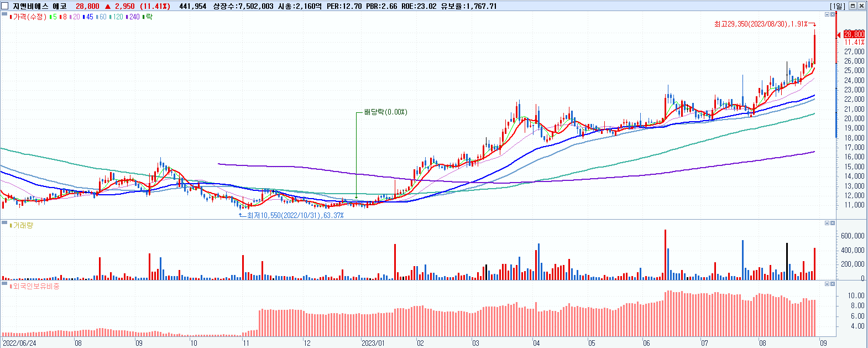Click 상장수:7,502,003 in header
The image size is (868, 348).
click(x=243, y=6)
